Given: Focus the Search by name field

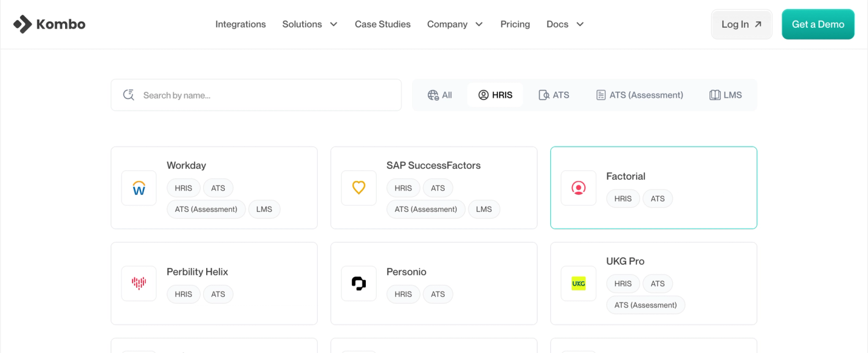Looking at the screenshot, I should click(x=256, y=95).
